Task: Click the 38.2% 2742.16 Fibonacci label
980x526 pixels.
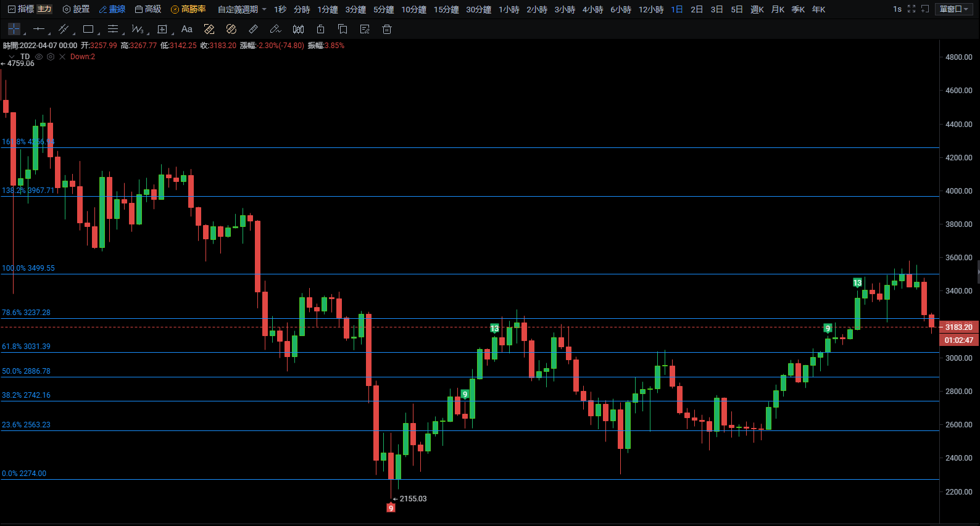Action: tap(26, 395)
